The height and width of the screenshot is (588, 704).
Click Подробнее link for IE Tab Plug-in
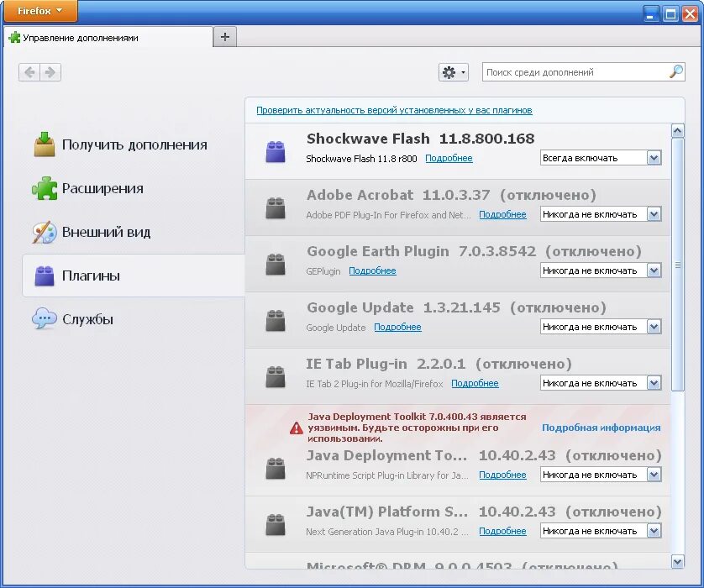[475, 383]
